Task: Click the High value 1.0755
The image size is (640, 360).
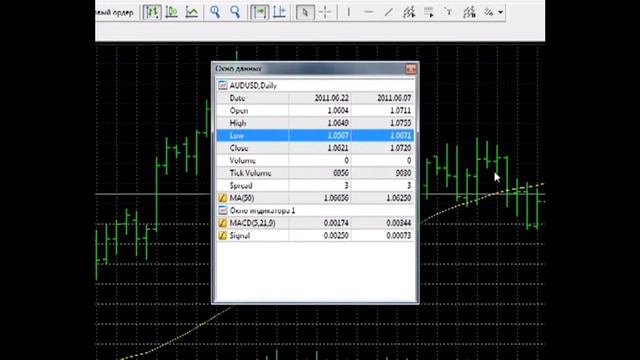Action: [x=400, y=123]
